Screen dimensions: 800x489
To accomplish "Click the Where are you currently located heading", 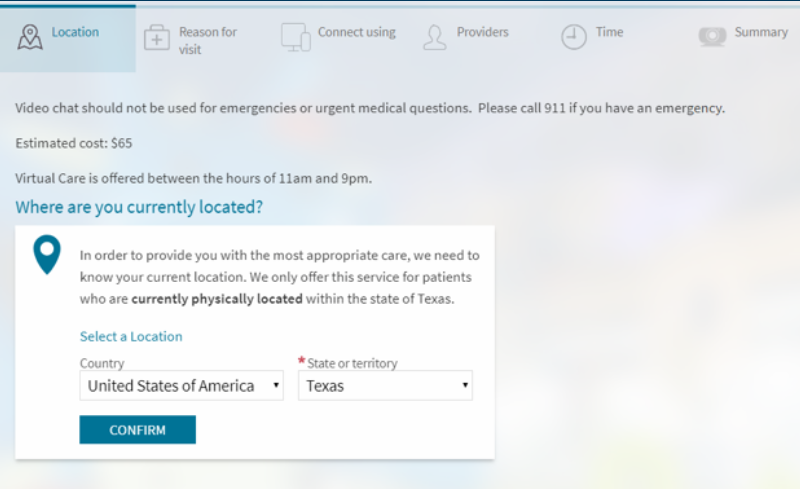I will (139, 208).
